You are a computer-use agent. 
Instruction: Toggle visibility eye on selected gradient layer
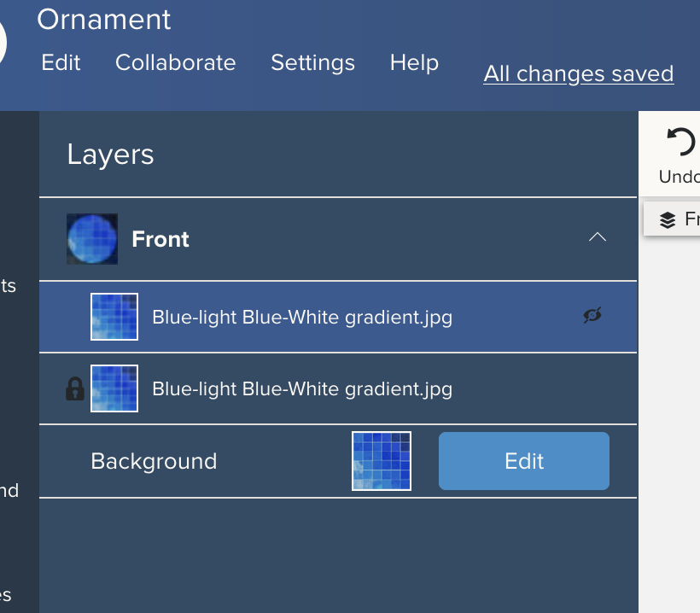click(592, 315)
